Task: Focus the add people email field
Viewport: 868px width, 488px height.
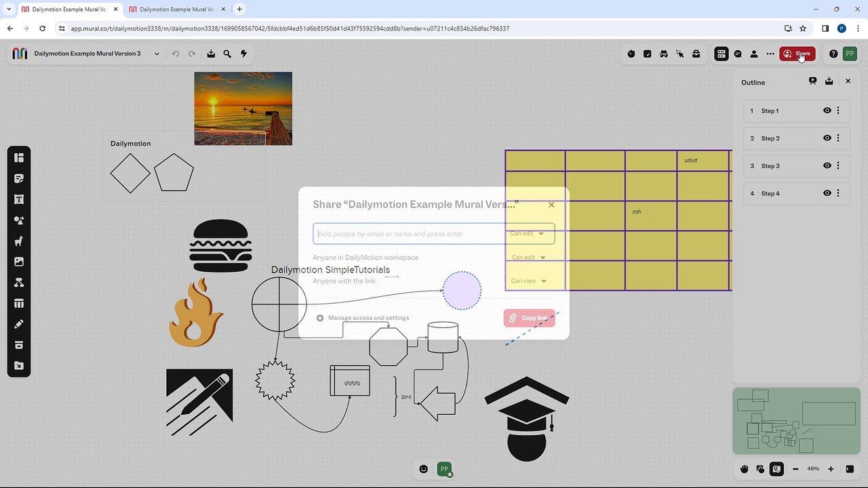Action: pos(410,234)
